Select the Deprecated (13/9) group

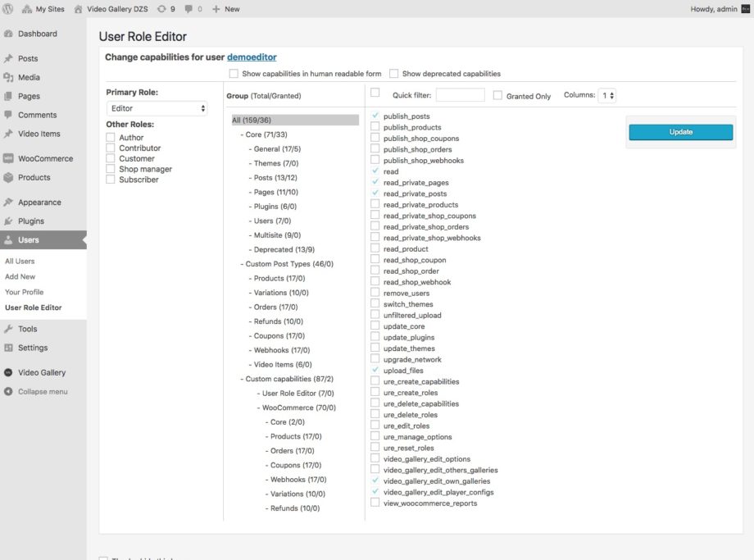[x=284, y=250]
